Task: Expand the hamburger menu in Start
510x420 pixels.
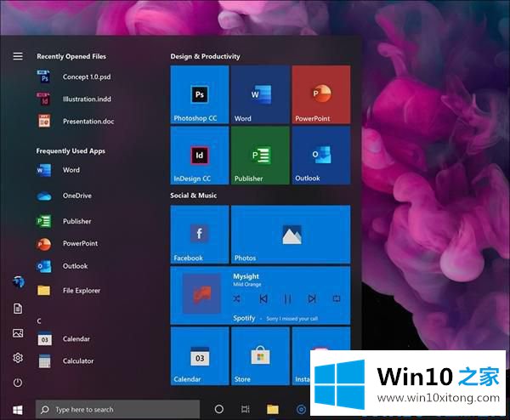Action: (18, 56)
